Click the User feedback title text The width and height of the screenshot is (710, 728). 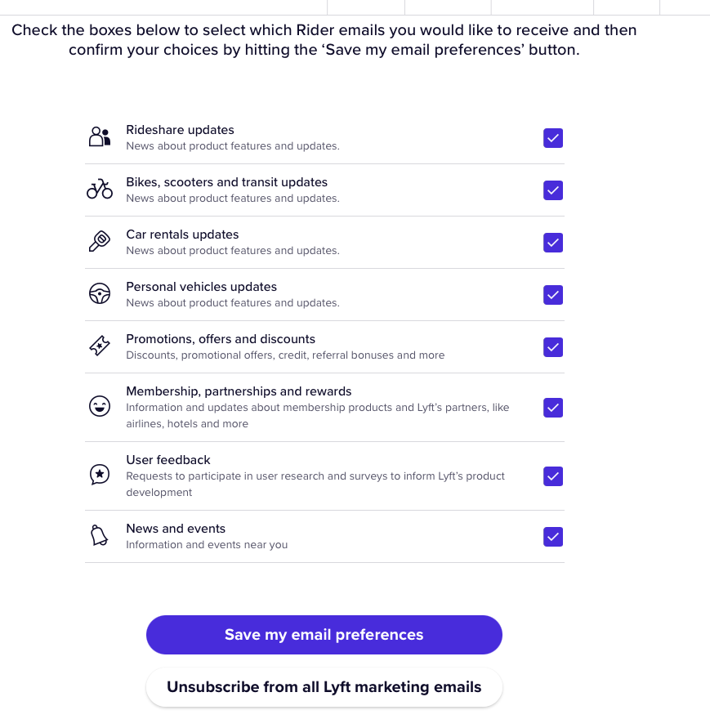(168, 460)
